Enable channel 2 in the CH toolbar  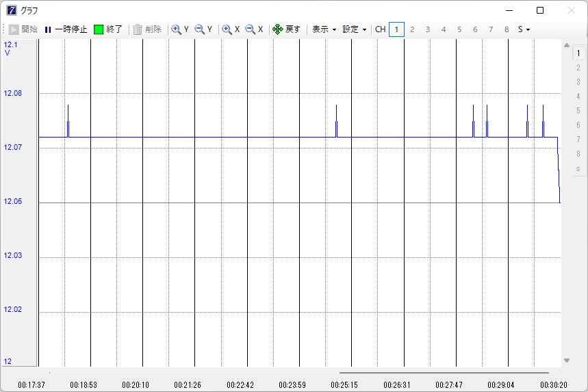[412, 29]
